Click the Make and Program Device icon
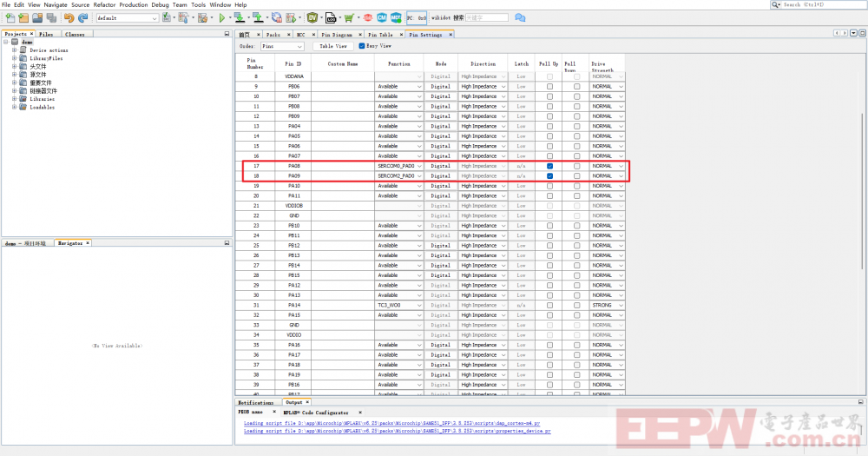868x456 pixels. (239, 17)
